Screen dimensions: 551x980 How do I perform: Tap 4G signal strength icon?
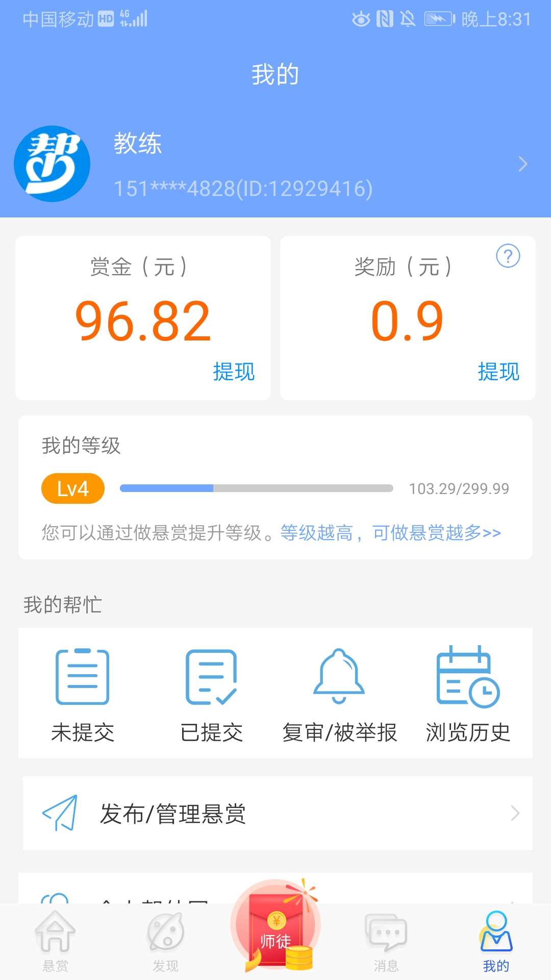click(x=134, y=18)
